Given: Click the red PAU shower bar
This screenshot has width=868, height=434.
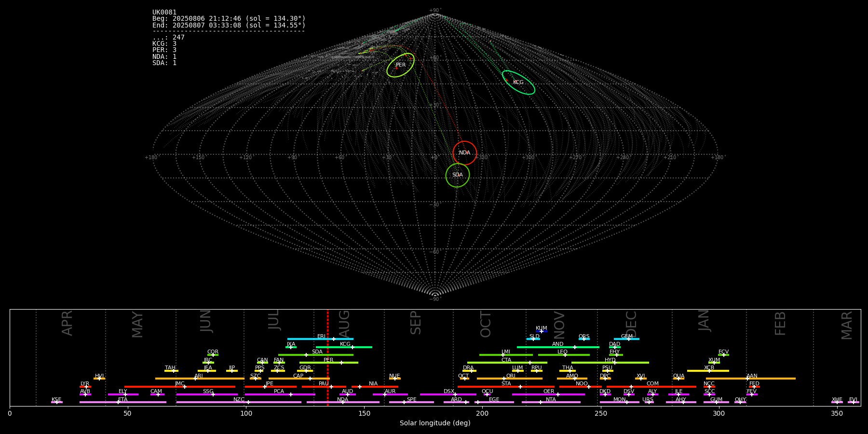Looking at the screenshot, I should pyautogui.click(x=324, y=386).
